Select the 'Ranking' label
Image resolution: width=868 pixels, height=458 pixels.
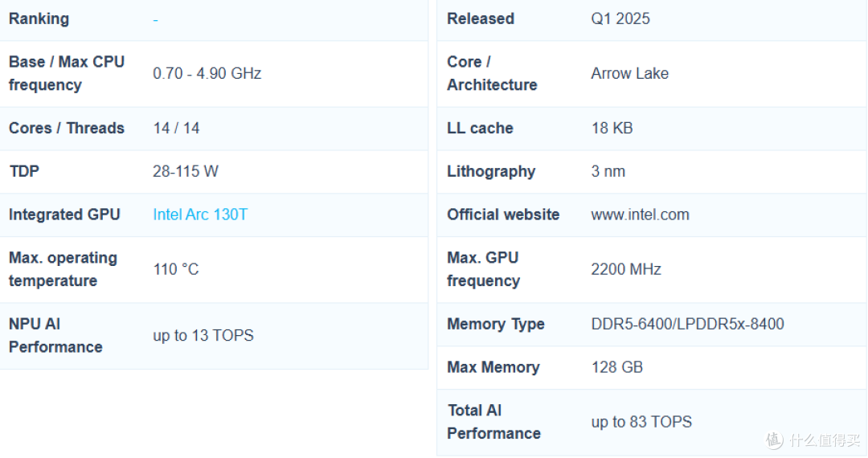point(39,18)
